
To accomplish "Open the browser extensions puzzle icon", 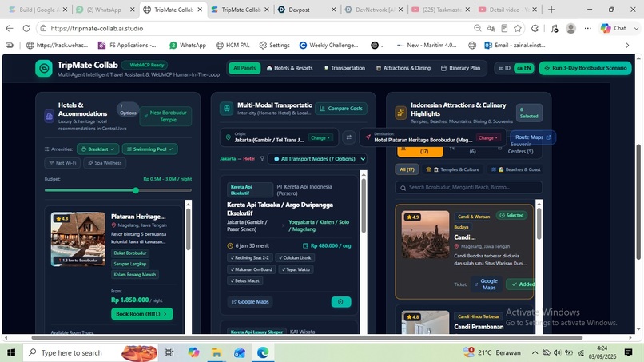I will [x=535, y=28].
